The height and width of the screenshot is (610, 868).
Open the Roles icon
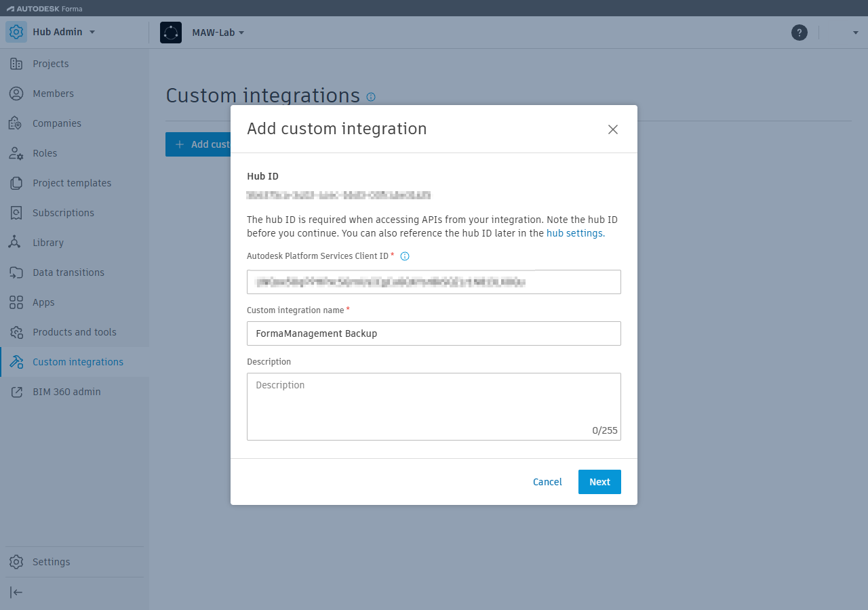(x=16, y=153)
